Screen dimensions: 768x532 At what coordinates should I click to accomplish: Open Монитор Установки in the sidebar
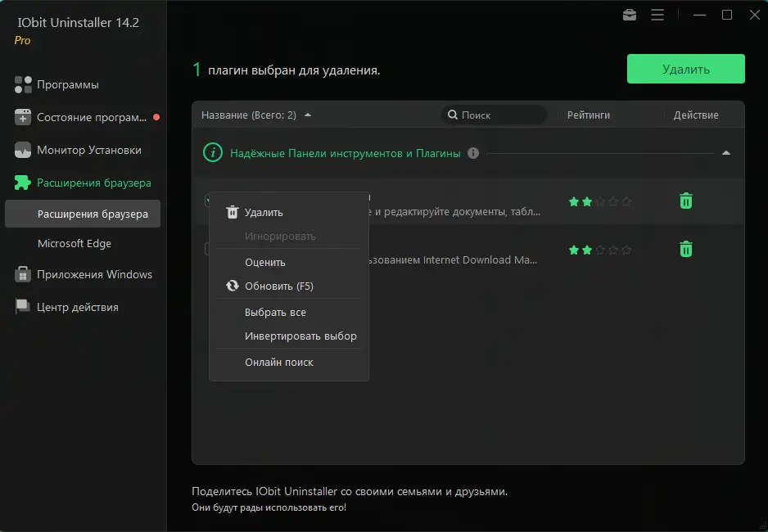[x=88, y=150]
